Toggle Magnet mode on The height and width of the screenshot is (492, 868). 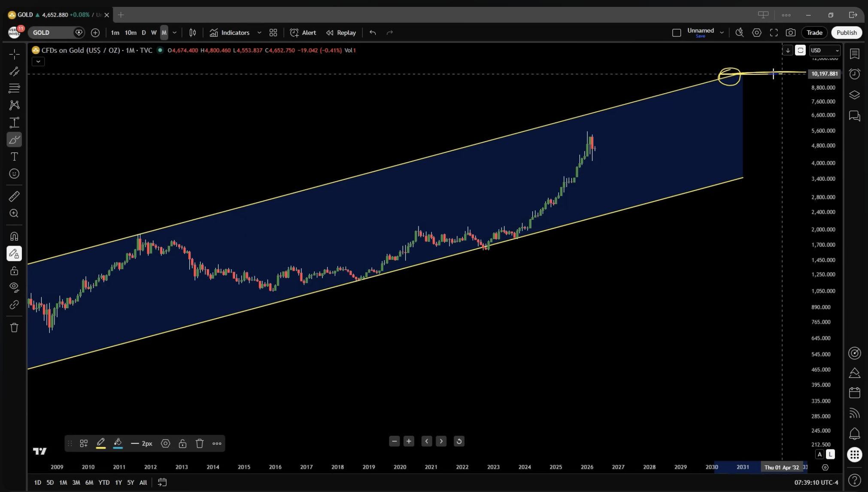pos(14,237)
